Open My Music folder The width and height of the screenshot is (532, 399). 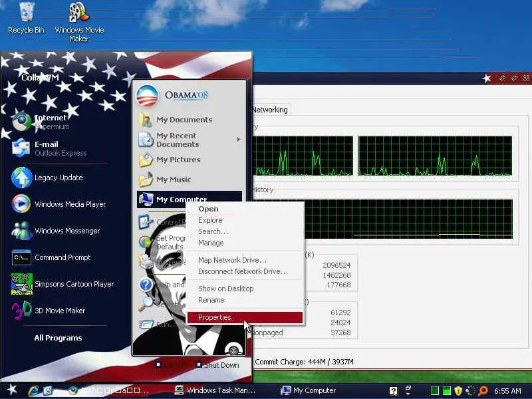tap(165, 180)
